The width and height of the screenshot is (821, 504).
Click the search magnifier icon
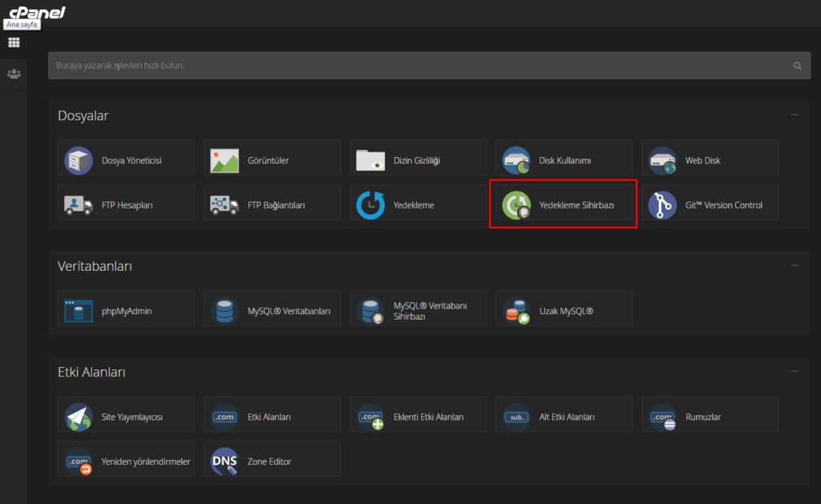click(797, 66)
